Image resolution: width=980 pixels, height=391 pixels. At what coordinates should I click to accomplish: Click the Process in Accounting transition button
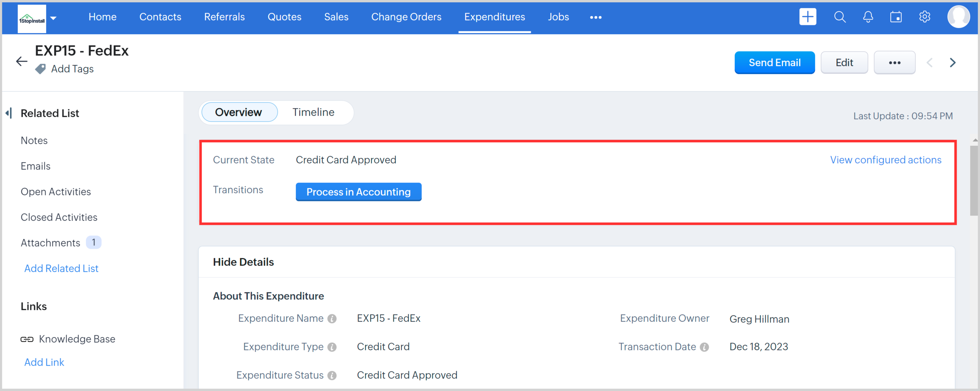[358, 192]
